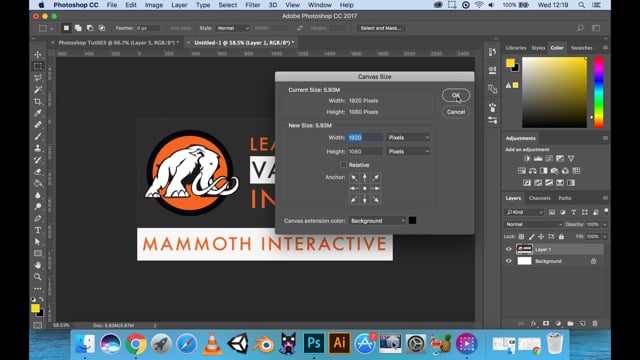Toggle lock position

click(541, 236)
